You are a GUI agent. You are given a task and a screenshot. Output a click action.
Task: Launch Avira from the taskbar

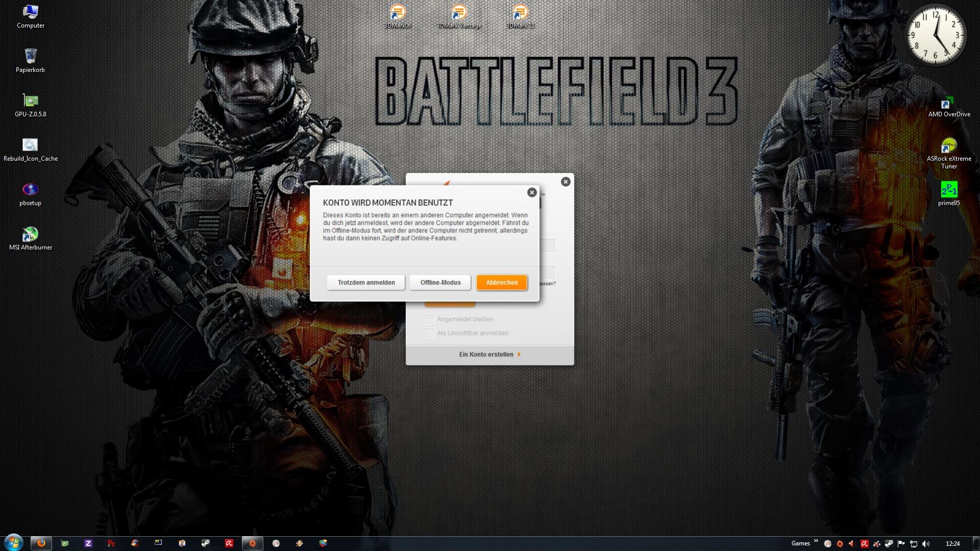click(229, 543)
